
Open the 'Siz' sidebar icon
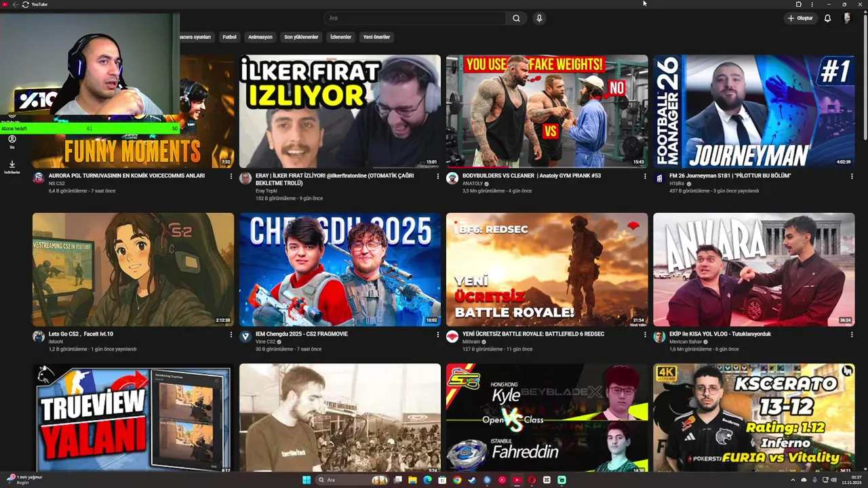(12, 142)
